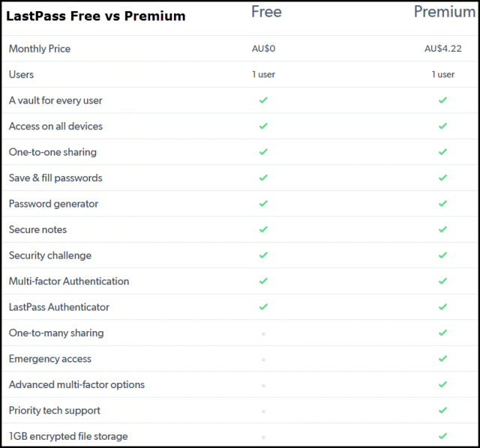Click Free column dot for One-to-many sharing
Image resolution: width=480 pixels, height=448 pixels.
tap(263, 334)
